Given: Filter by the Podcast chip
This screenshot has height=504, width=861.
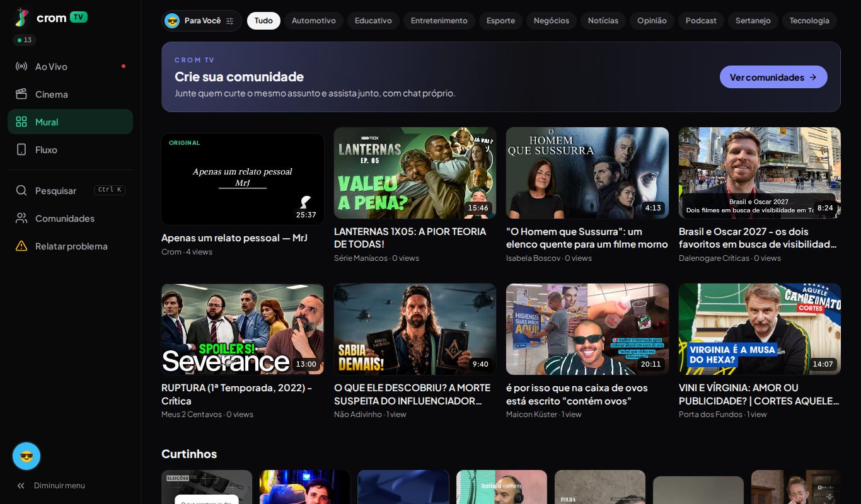Looking at the screenshot, I should [701, 21].
